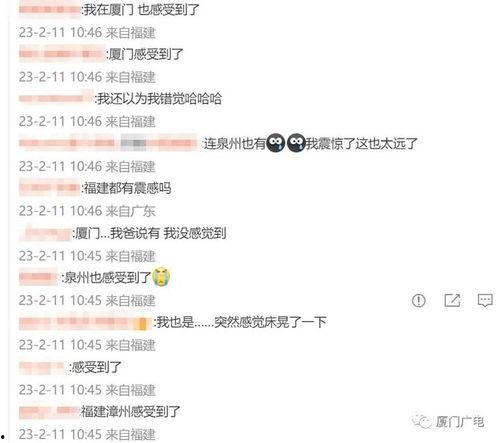Open blurred username before 我还以为我错觉哈哈哈
The height and width of the screenshot is (443, 500).
(x=56, y=98)
